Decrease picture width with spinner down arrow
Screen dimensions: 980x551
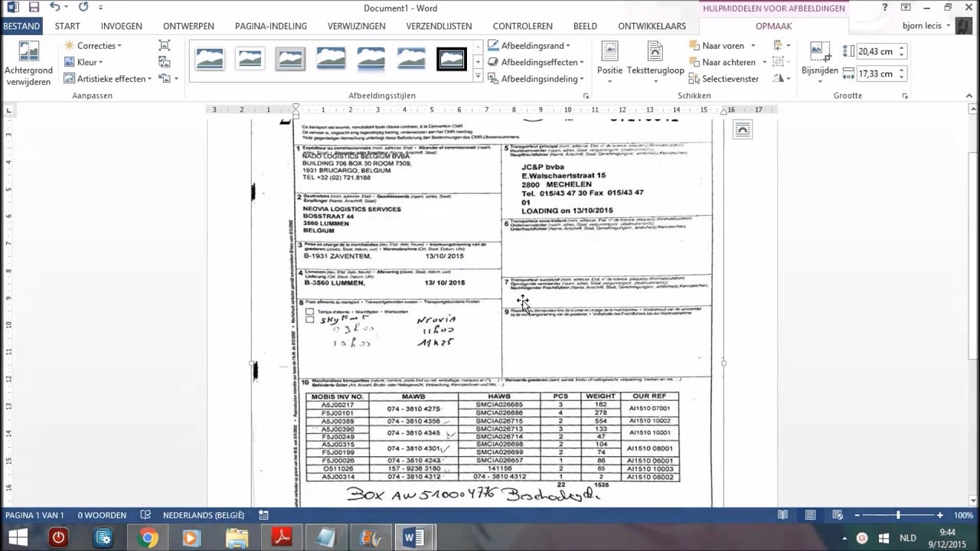(901, 77)
